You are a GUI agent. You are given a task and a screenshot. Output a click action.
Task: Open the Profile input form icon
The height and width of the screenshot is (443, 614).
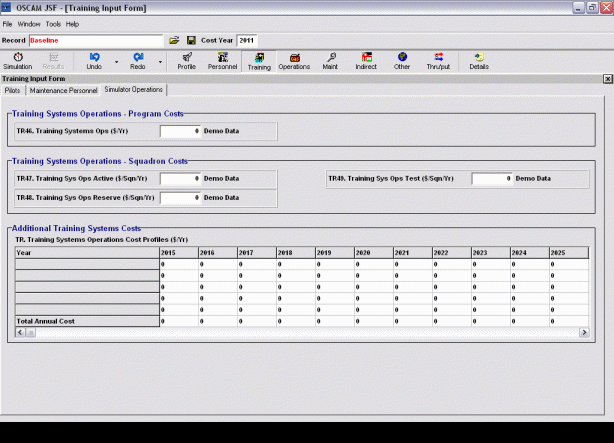pos(187,61)
